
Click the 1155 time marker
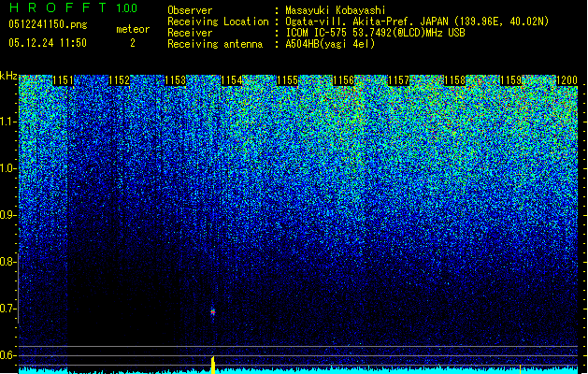pyautogui.click(x=287, y=80)
